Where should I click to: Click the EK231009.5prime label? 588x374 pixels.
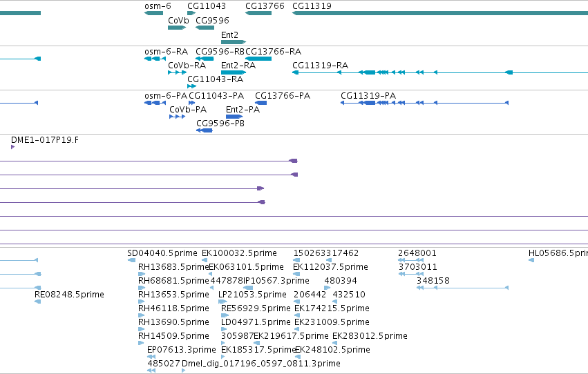[x=332, y=322]
